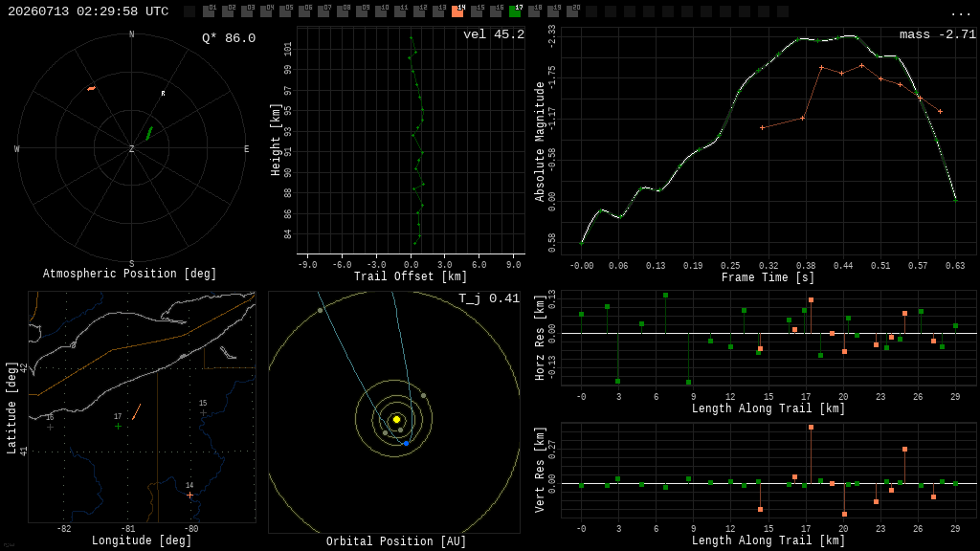Viewport: 980px width, 551px height.
Task: Click the Z zenith marker on sky plot
Action: point(131,148)
